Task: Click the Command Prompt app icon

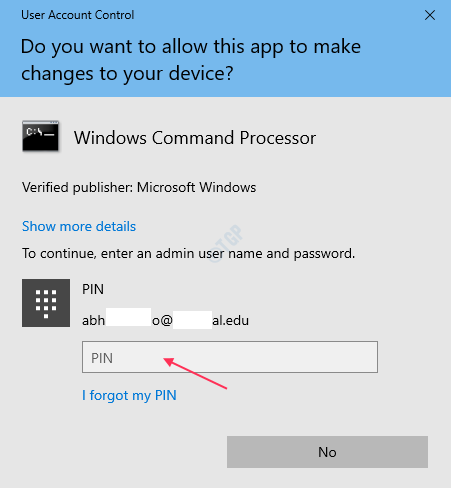Action: (41, 136)
